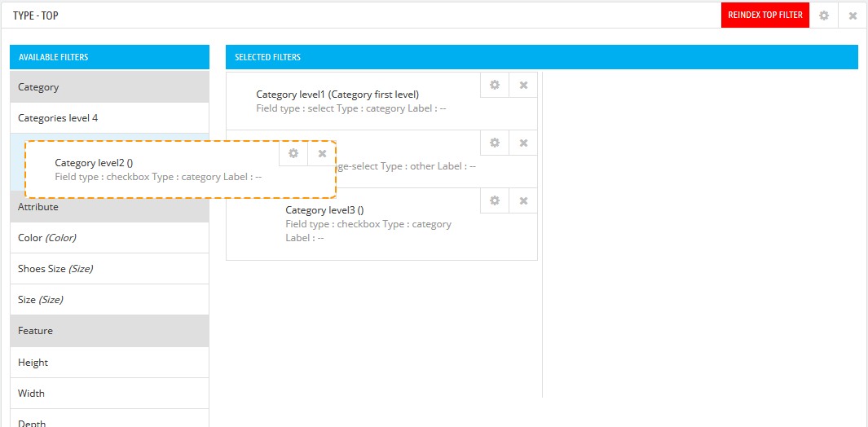Click Category level1 (Category first level) title

click(337, 95)
